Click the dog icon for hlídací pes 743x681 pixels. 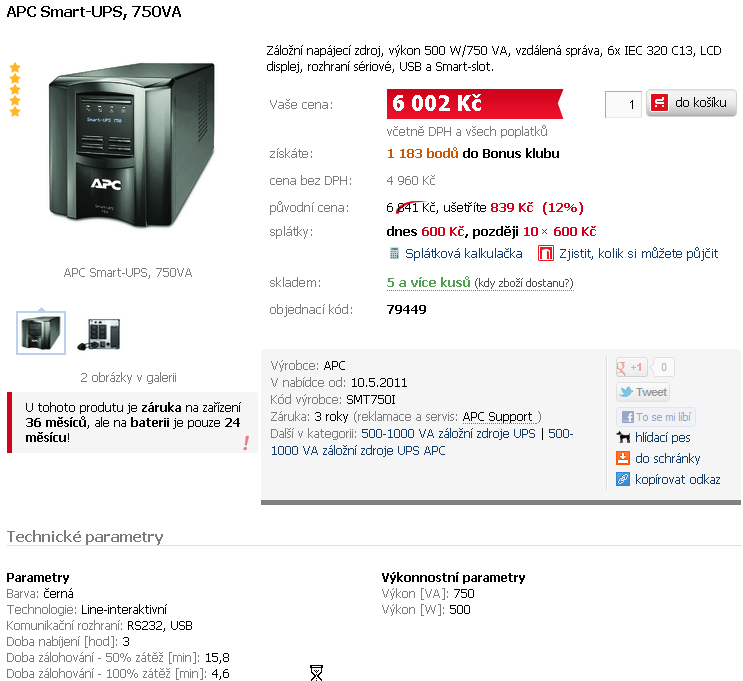(623, 437)
